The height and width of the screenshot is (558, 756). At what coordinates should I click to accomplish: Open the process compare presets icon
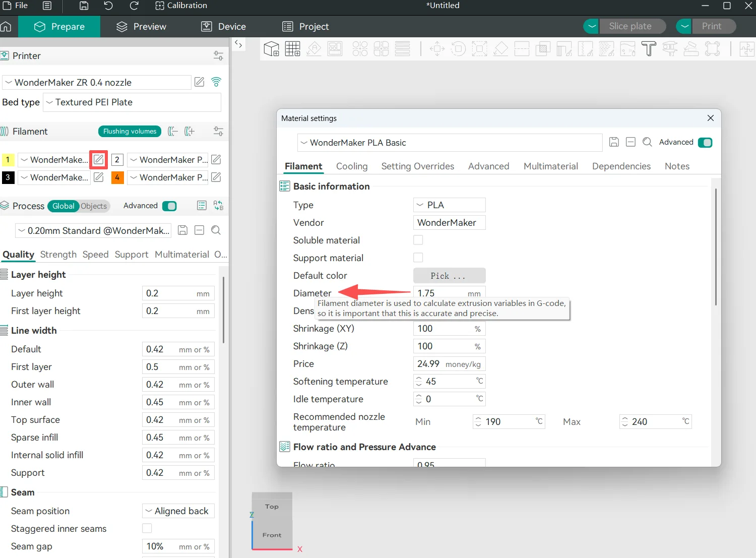point(218,206)
